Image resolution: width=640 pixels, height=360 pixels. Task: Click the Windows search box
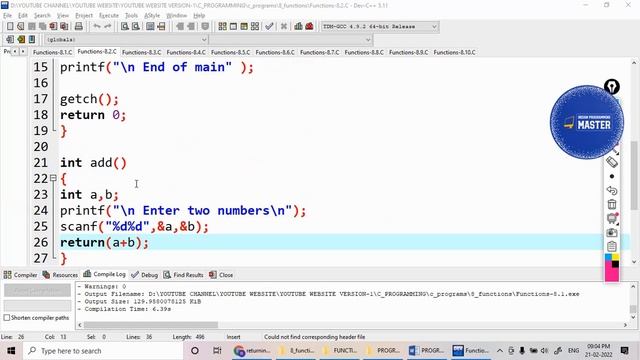102,351
